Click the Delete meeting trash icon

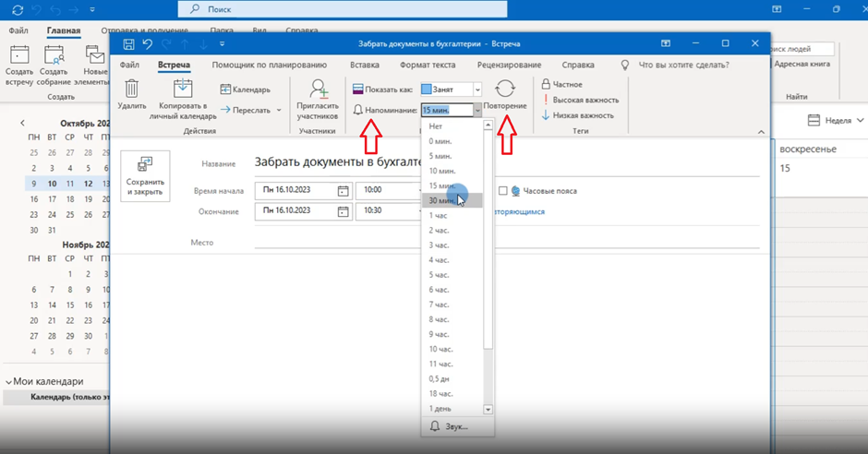[x=132, y=90]
